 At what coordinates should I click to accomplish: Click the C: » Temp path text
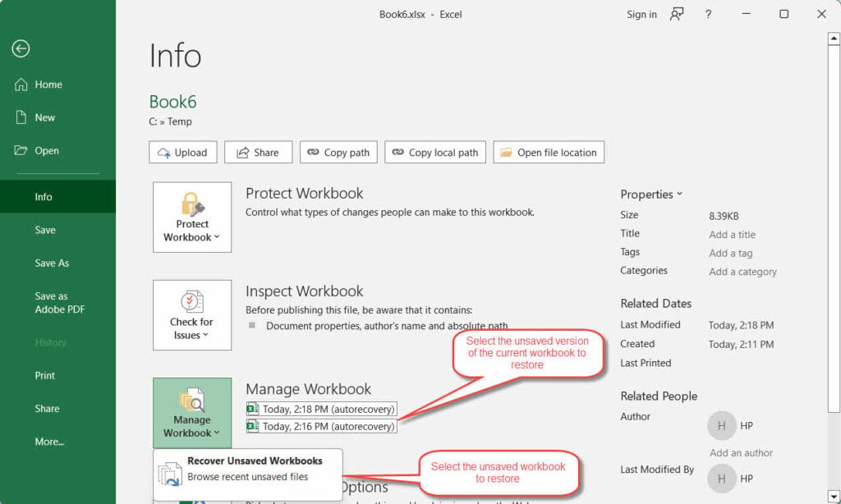pyautogui.click(x=170, y=121)
